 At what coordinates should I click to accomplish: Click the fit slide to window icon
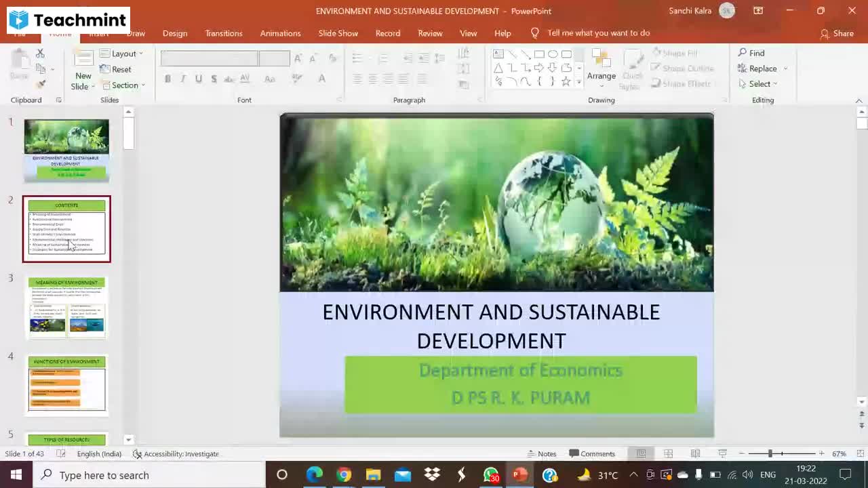click(860, 453)
